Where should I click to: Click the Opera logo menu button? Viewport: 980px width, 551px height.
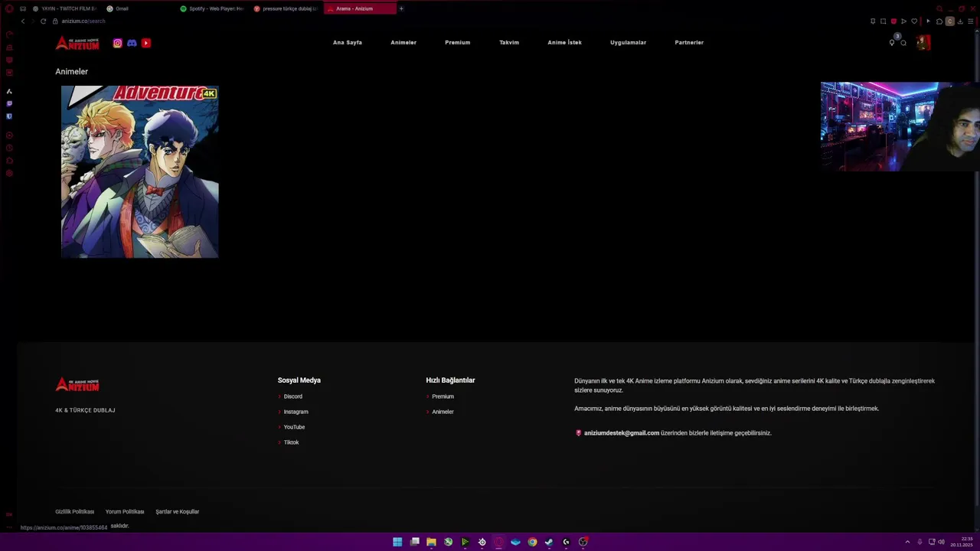(x=9, y=8)
